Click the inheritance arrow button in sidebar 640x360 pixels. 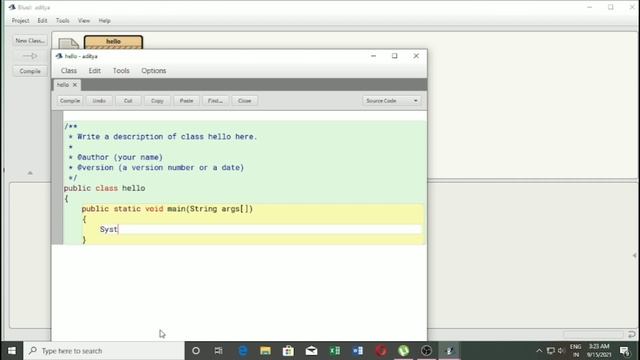tap(30, 56)
